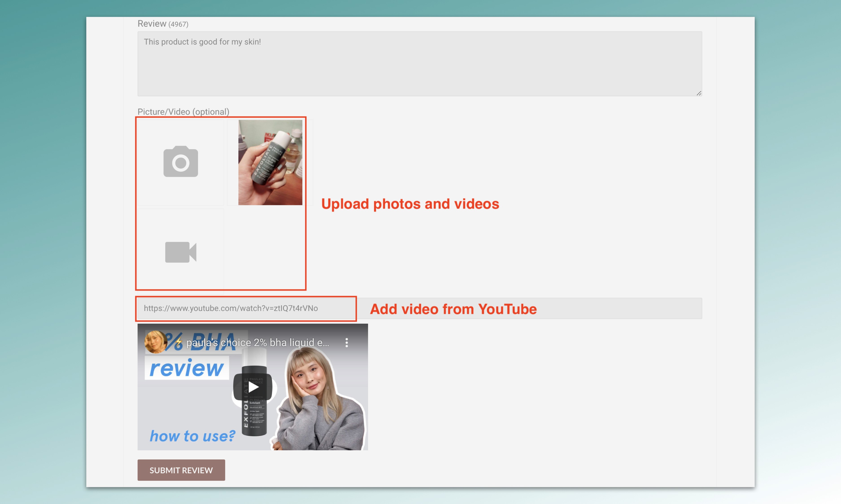Click the Picture/Video (optional) label

coord(183,112)
